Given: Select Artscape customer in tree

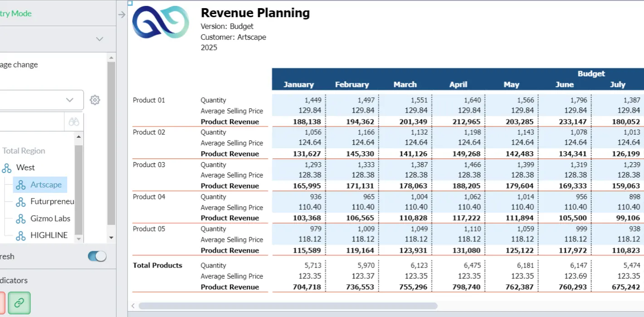Looking at the screenshot, I should pyautogui.click(x=46, y=185).
